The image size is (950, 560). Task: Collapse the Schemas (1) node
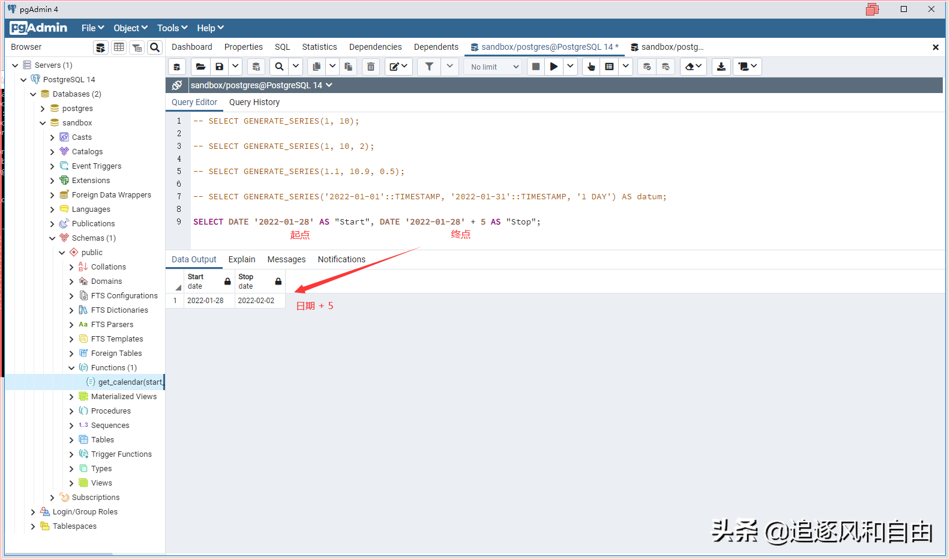click(52, 238)
